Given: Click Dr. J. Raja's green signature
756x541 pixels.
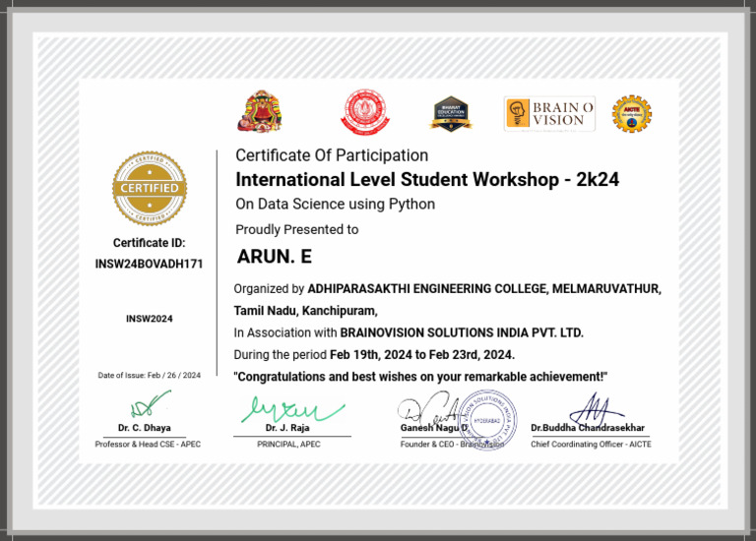Looking at the screenshot, I should coord(292,409).
